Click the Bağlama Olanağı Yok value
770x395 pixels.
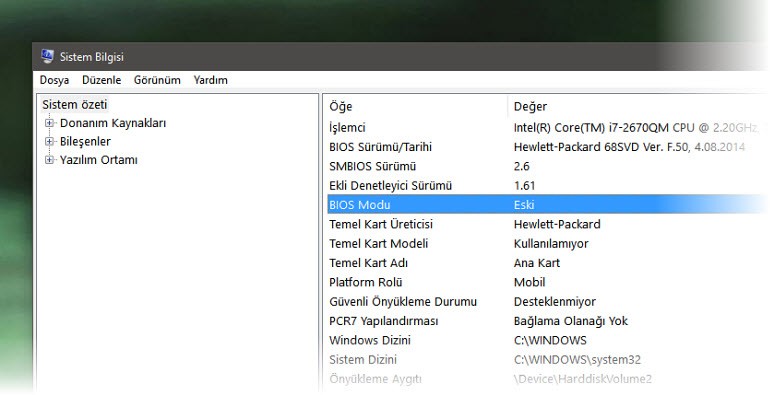(571, 321)
